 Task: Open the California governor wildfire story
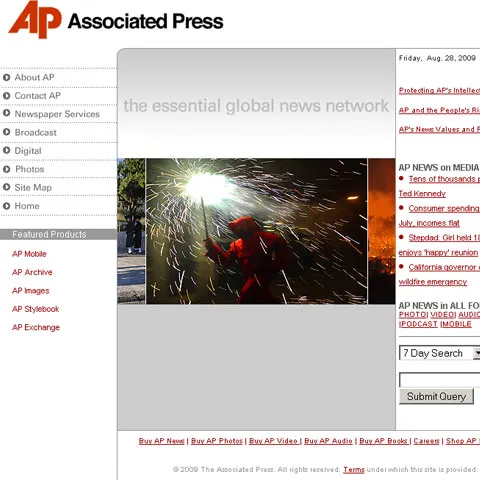439,274
